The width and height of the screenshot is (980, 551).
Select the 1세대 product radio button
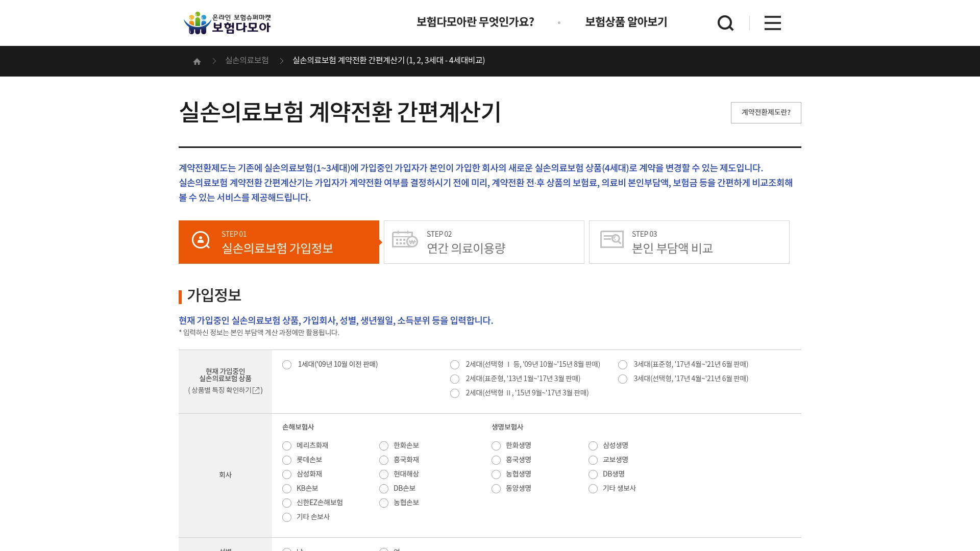[287, 364]
